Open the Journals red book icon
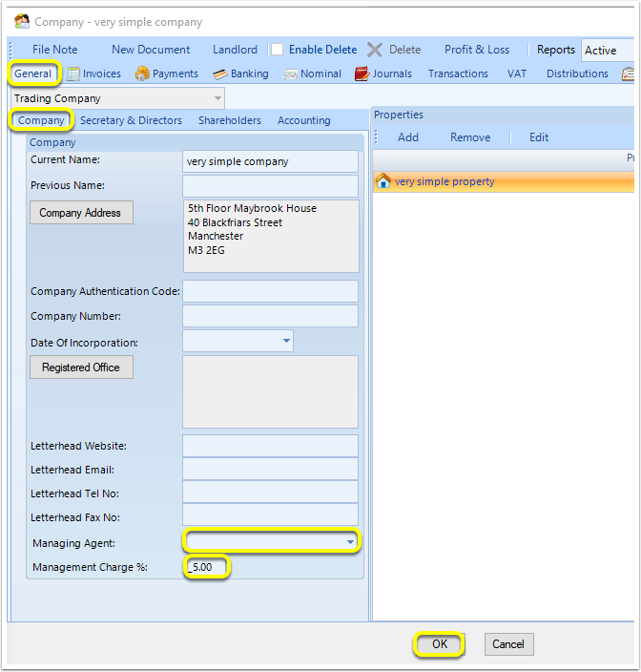641x672 pixels. click(362, 73)
